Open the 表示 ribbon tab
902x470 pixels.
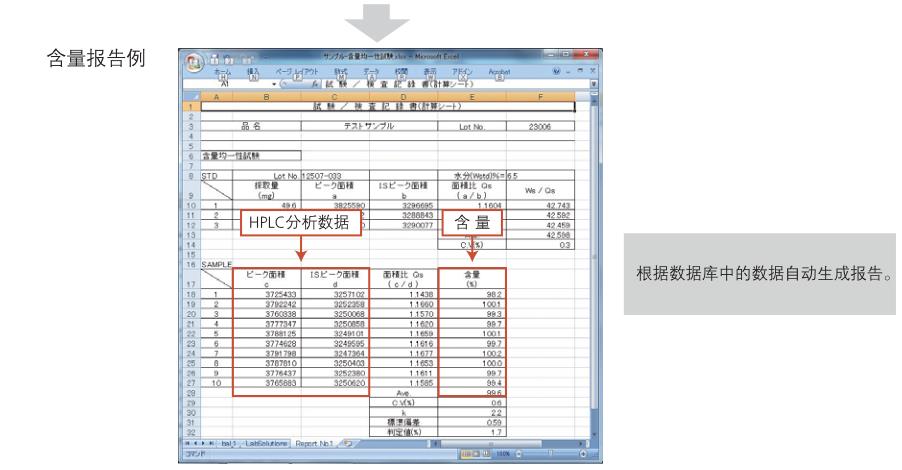click(x=430, y=71)
